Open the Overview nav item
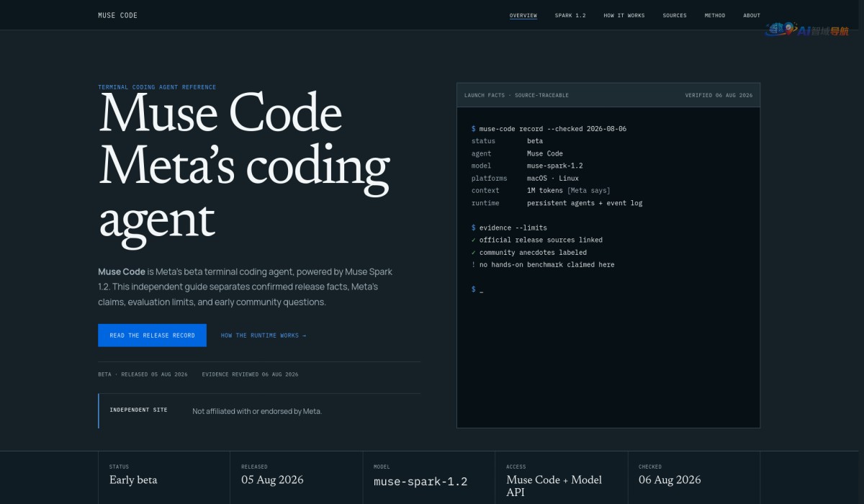This screenshot has width=864, height=504. pos(523,15)
